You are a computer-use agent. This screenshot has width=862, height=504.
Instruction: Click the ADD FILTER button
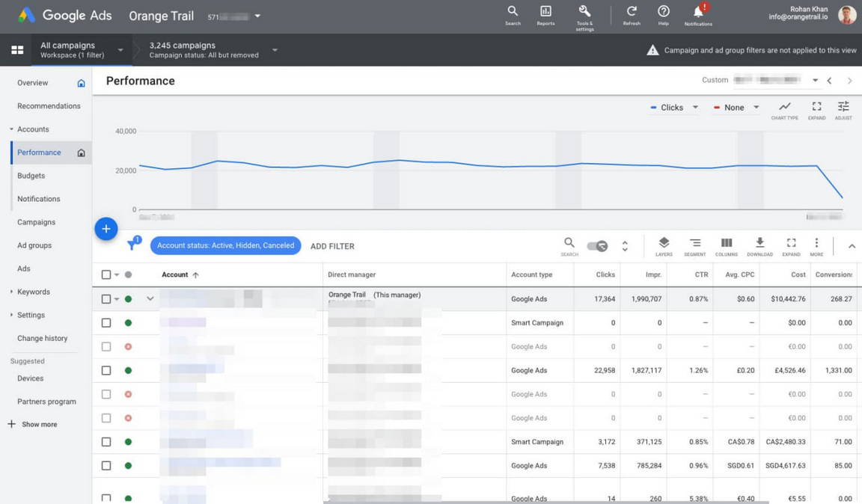click(332, 246)
